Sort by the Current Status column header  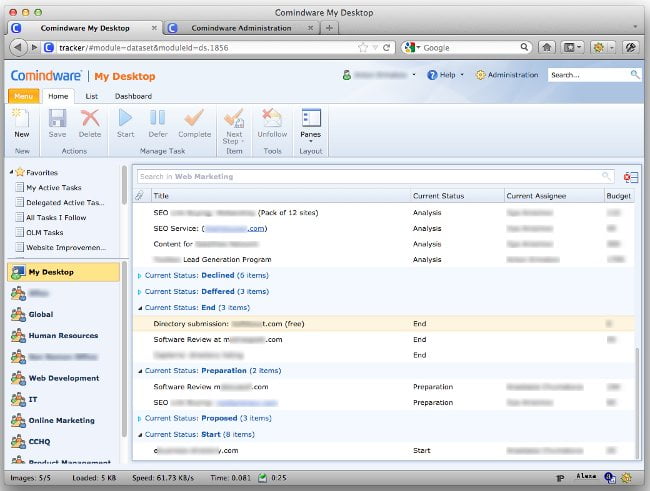tap(457, 196)
